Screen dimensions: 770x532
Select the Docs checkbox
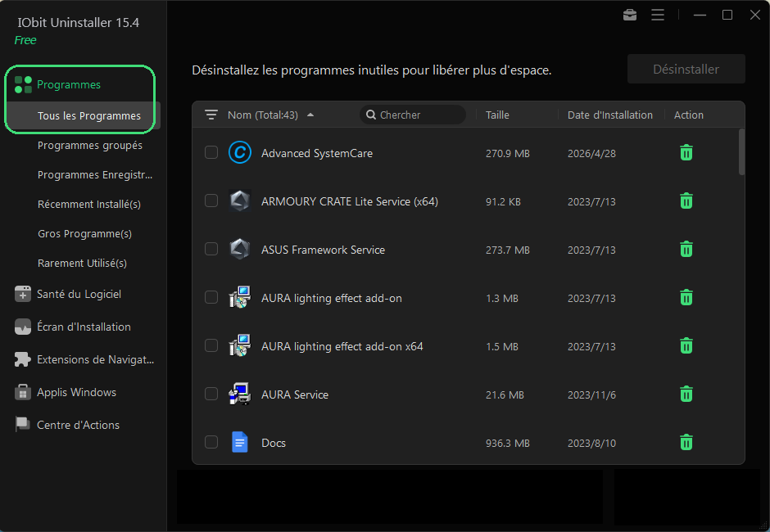[x=211, y=442]
